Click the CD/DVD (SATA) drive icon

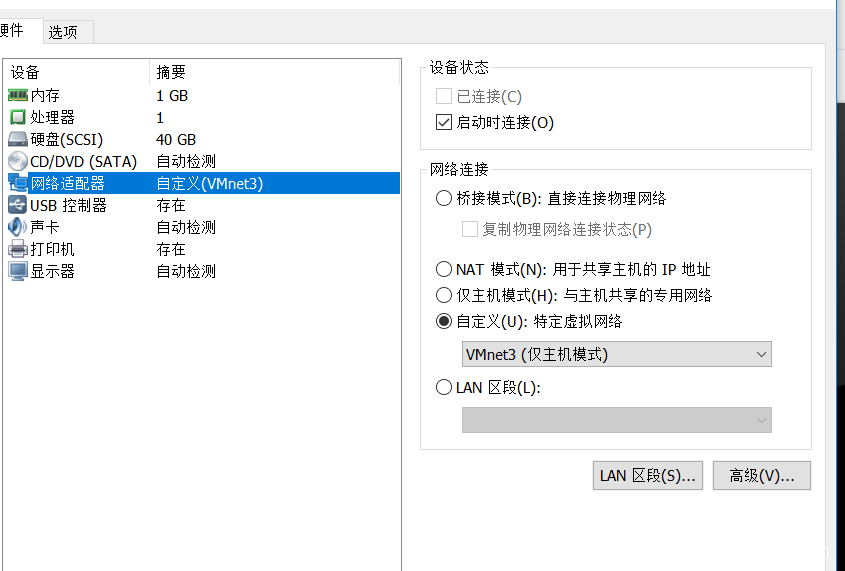[17, 162]
